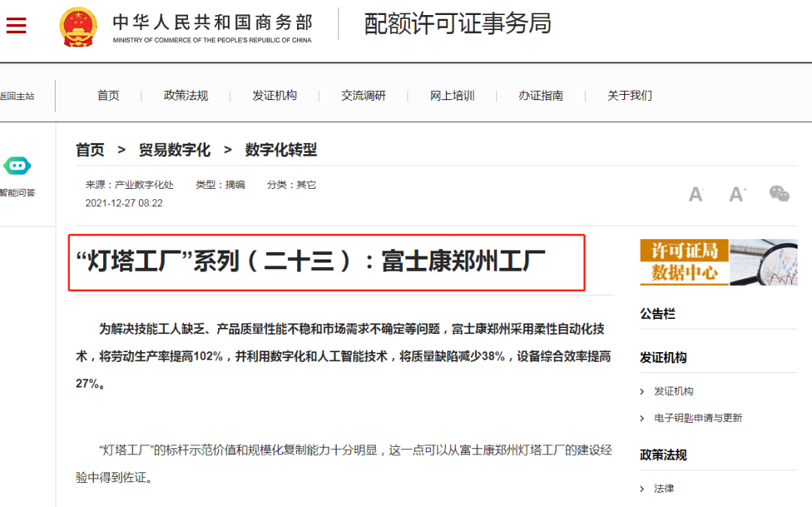Click 公告栏 sidebar heading
This screenshot has height=507, width=812.
click(657, 314)
